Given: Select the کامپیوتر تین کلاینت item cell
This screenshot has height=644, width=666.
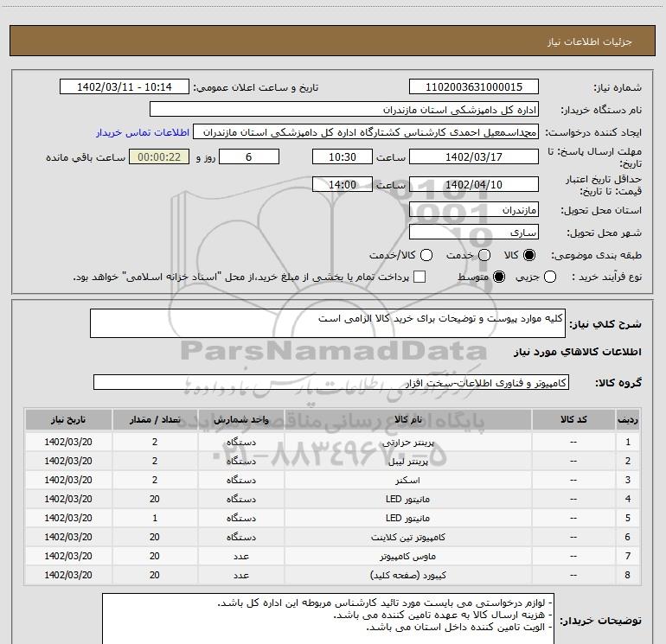Looking at the screenshot, I should pos(407,537).
